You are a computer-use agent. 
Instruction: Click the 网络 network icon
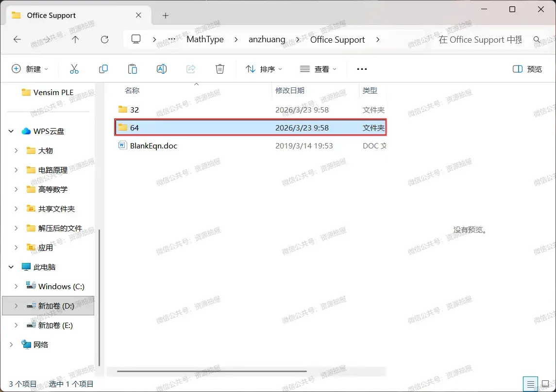point(26,344)
